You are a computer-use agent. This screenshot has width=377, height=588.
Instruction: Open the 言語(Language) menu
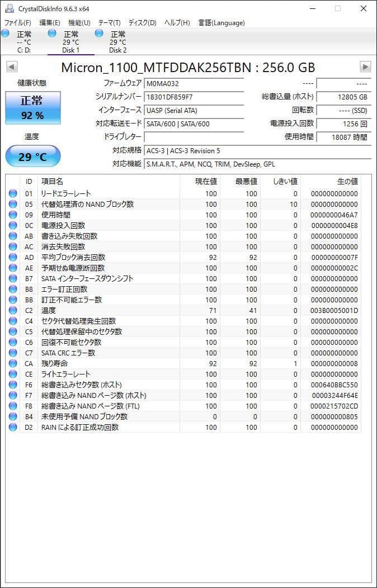coord(222,22)
